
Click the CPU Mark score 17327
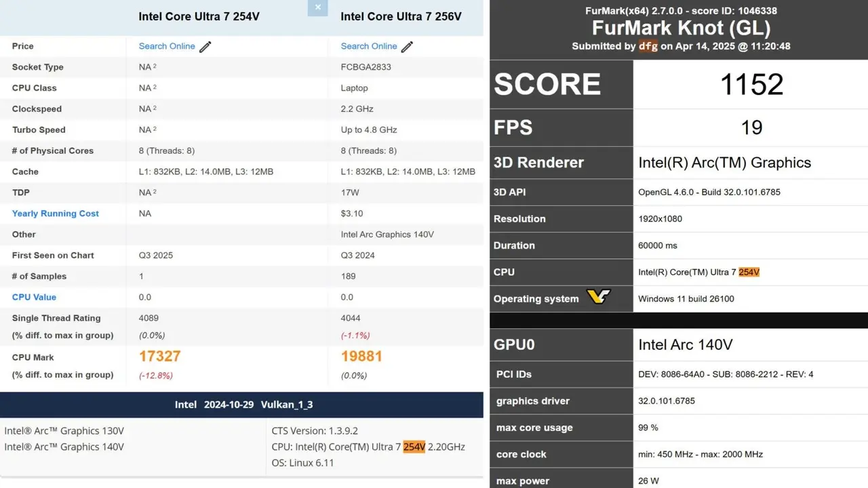tap(160, 357)
